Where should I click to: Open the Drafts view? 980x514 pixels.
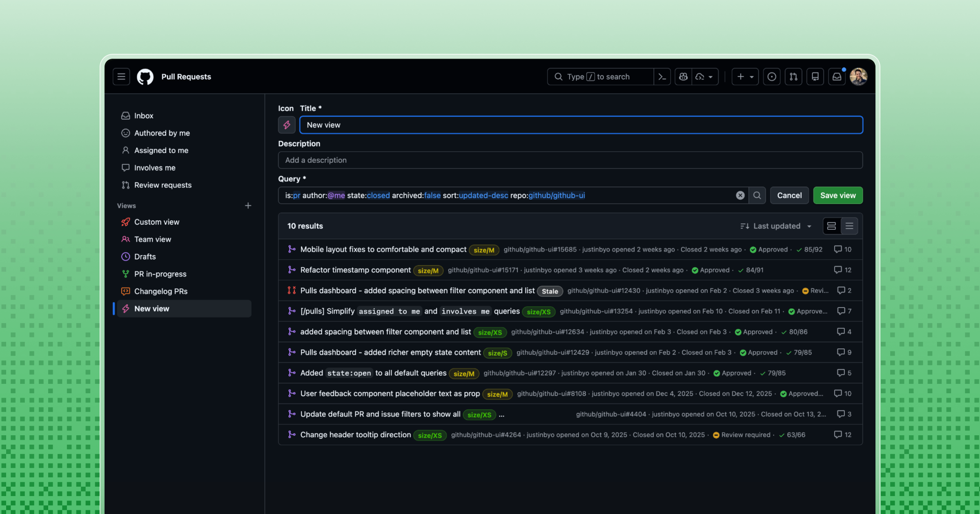click(184, 257)
